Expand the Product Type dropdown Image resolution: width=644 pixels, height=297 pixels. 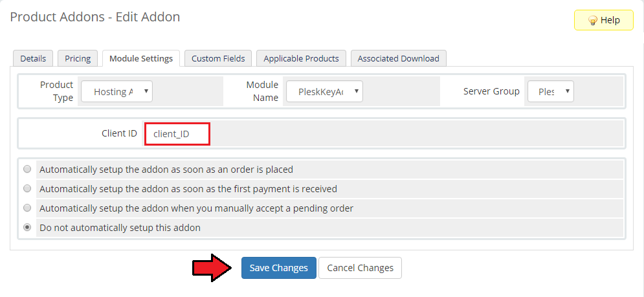(x=117, y=92)
